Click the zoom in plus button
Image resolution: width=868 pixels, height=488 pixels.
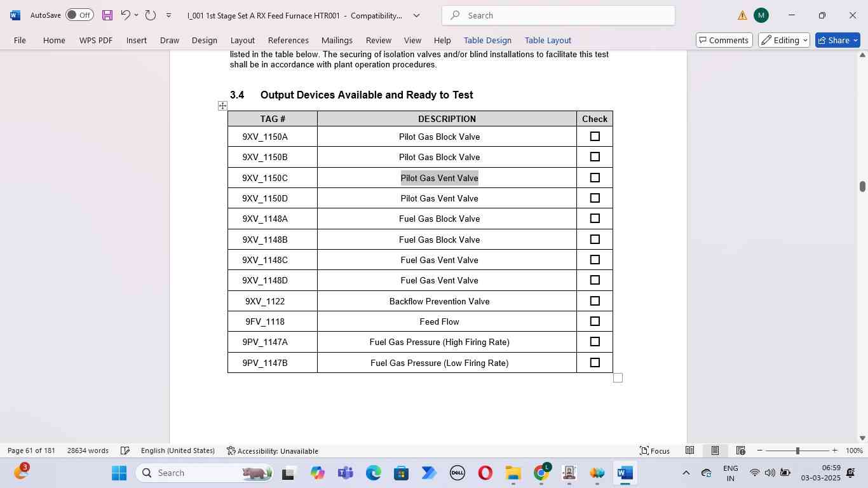point(834,451)
